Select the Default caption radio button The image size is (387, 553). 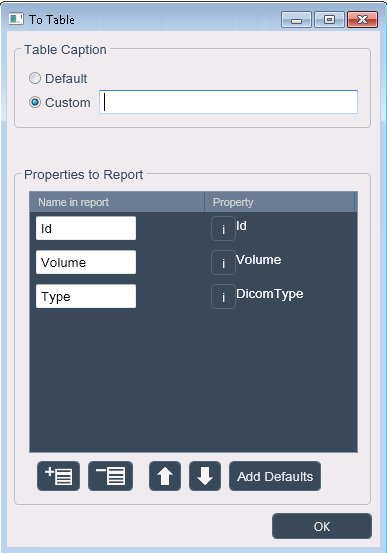[x=35, y=78]
